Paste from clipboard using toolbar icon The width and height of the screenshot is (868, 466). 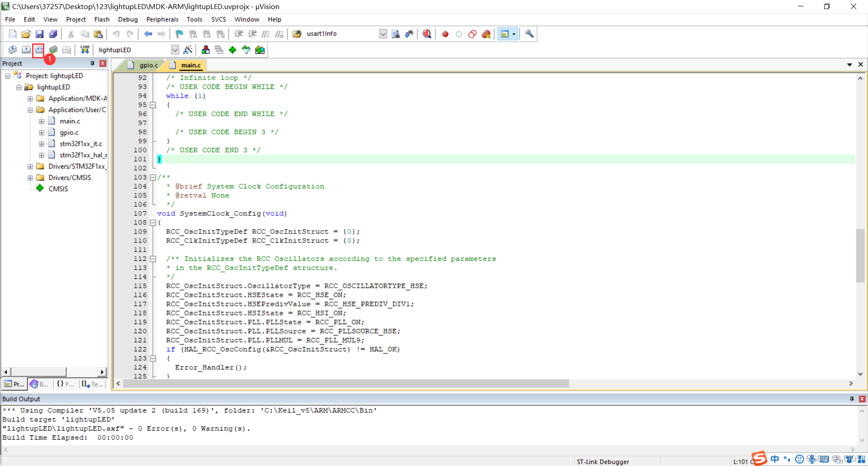[98, 34]
